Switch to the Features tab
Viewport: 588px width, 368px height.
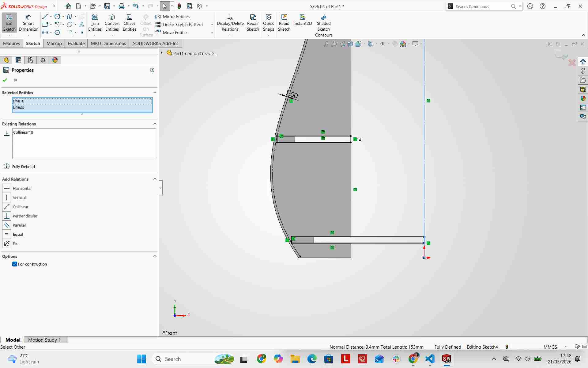pyautogui.click(x=11, y=43)
